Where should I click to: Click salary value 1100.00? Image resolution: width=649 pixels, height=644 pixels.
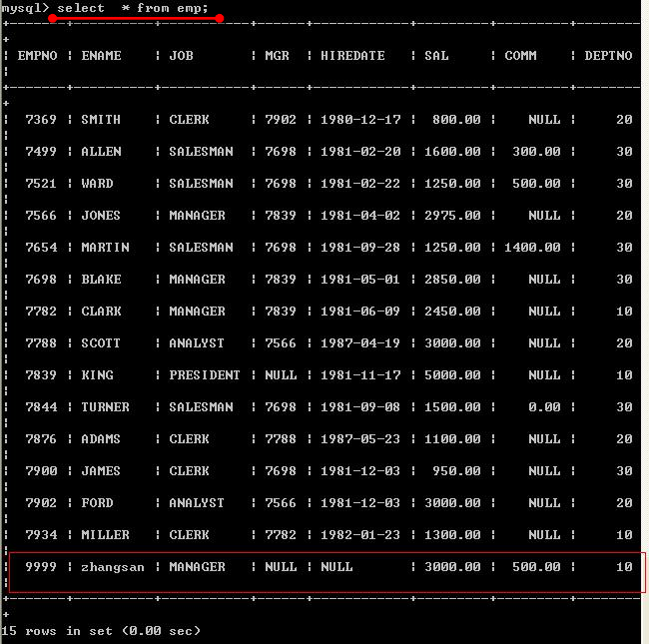coord(453,439)
